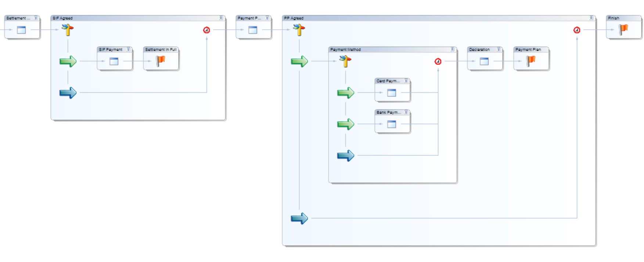
Task: Select the green branch arrow in SIF Agreed
Action: [x=68, y=61]
